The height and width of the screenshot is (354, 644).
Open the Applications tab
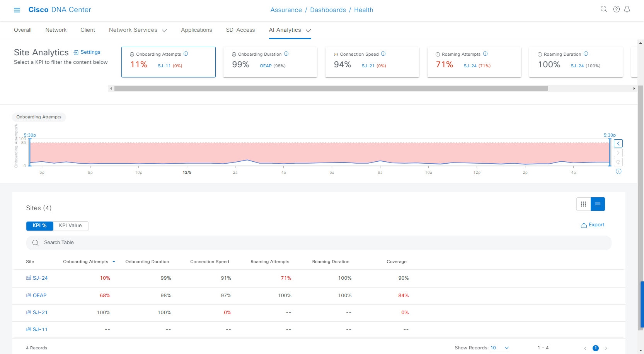[x=196, y=30]
